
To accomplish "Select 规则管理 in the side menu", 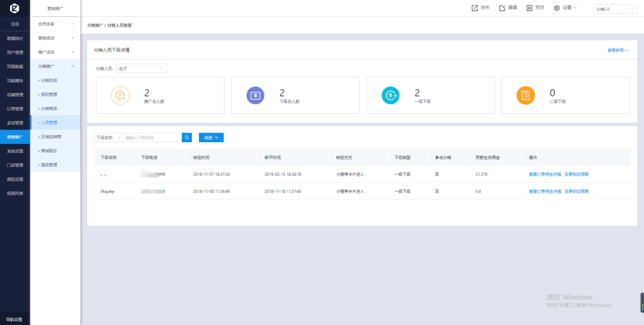I will (x=49, y=94).
